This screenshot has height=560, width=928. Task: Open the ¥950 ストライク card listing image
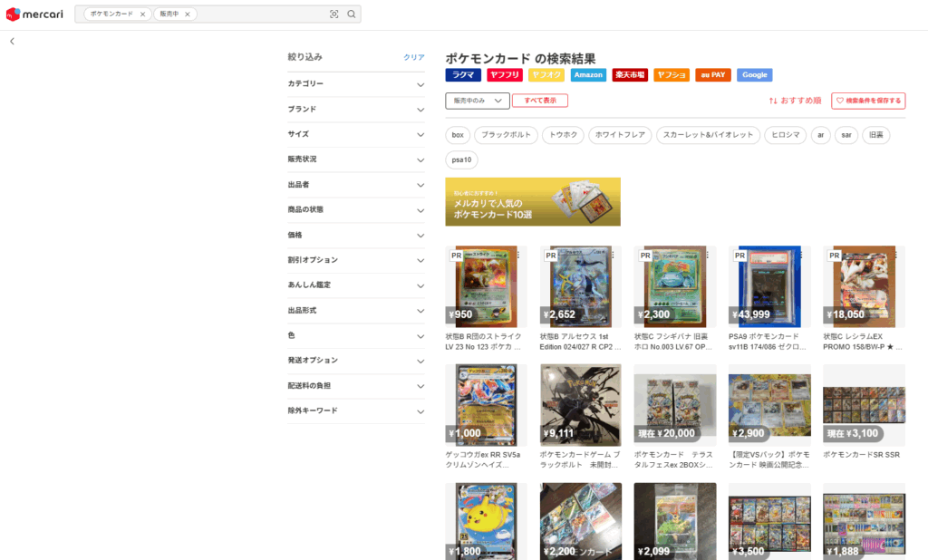click(487, 286)
